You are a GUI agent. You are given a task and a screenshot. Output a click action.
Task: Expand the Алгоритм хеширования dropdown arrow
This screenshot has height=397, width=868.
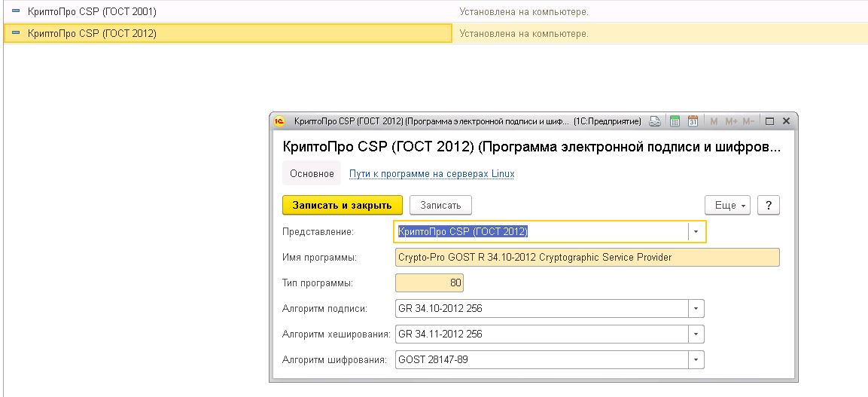(696, 334)
